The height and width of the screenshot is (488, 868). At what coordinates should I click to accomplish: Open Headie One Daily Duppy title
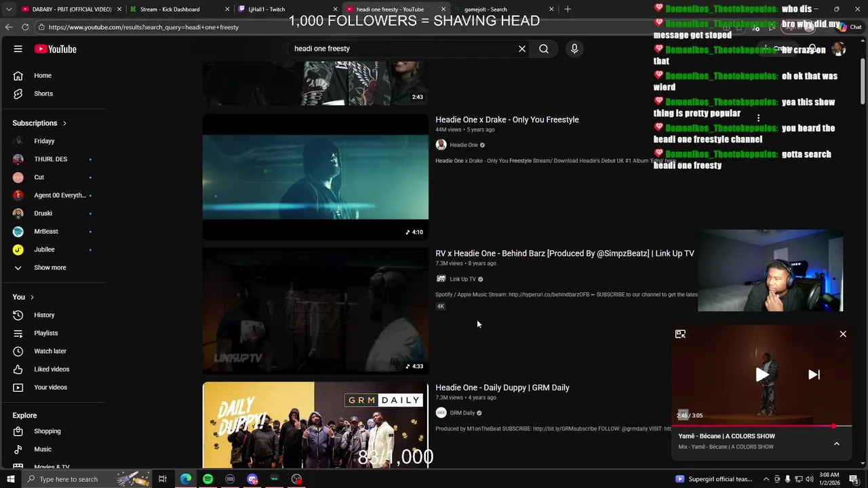coord(502,388)
